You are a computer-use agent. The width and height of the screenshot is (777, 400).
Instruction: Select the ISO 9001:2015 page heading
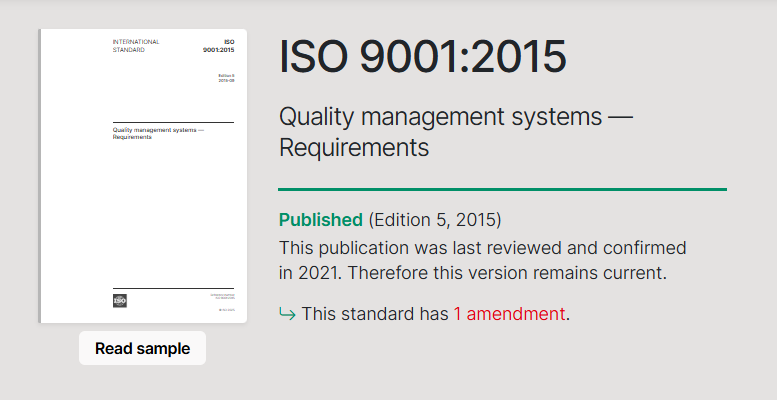423,56
